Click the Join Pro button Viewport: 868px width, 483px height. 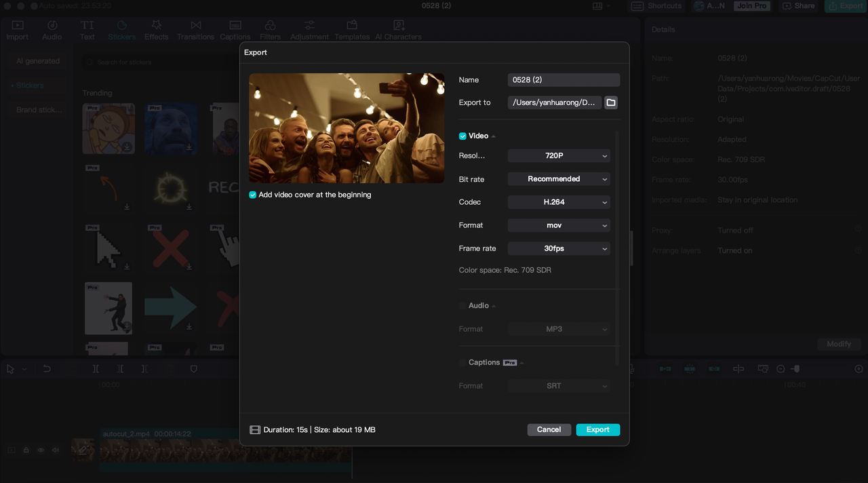point(752,6)
